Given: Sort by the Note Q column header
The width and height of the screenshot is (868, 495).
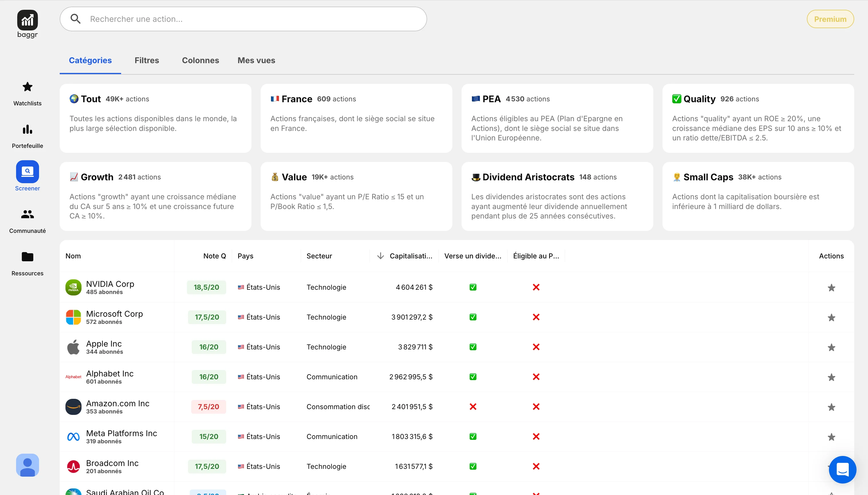Looking at the screenshot, I should [x=214, y=256].
